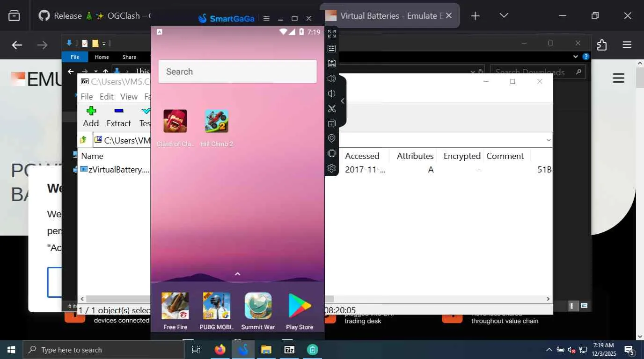The height and width of the screenshot is (359, 644).
Task: Open the Share tab in File Explorer
Action: (129, 57)
